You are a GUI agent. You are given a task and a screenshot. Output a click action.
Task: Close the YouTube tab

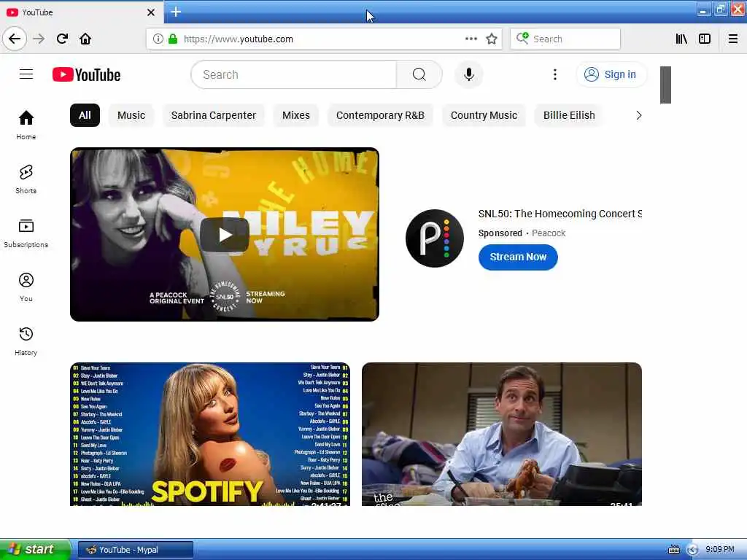tap(150, 12)
